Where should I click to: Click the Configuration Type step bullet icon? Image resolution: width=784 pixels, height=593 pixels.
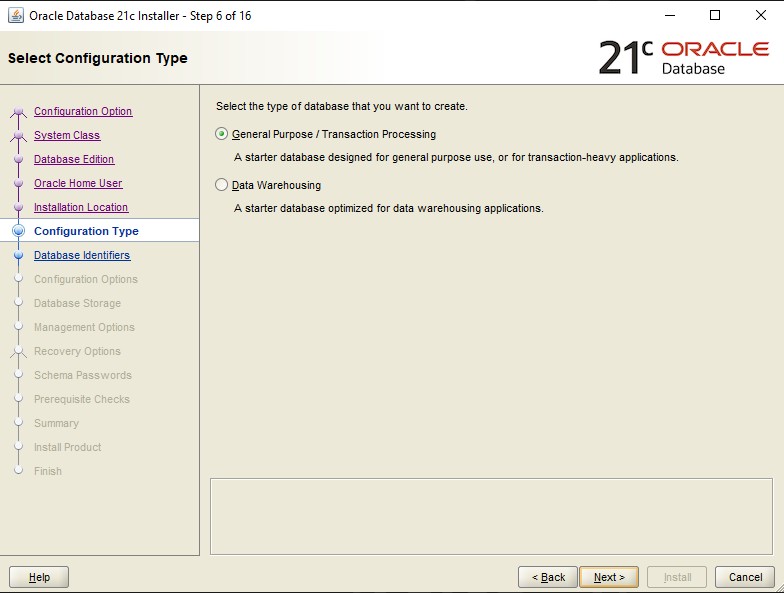[18, 230]
